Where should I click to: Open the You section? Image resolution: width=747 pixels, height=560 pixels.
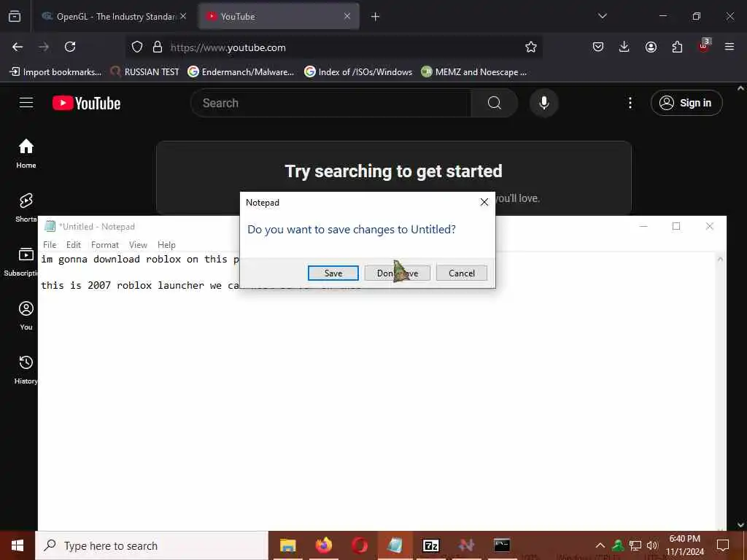(26, 315)
